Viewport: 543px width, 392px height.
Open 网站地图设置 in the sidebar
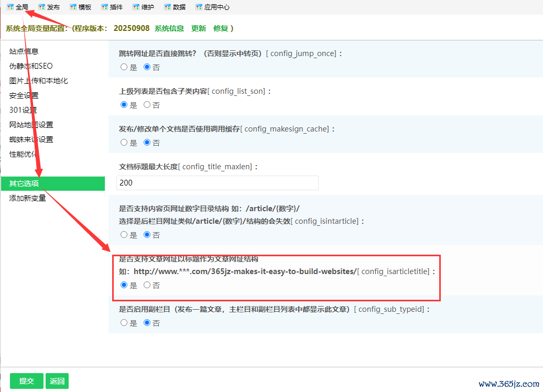click(x=31, y=125)
